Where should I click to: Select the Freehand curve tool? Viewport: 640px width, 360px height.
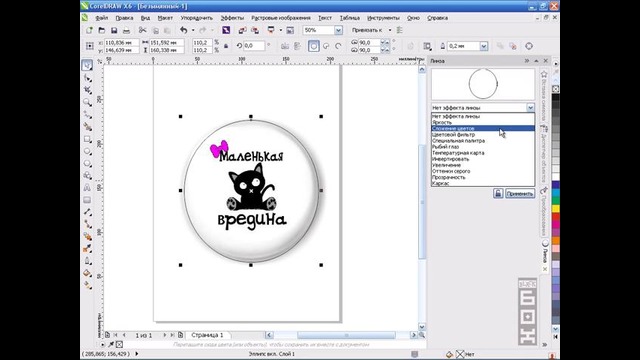tap(87, 114)
